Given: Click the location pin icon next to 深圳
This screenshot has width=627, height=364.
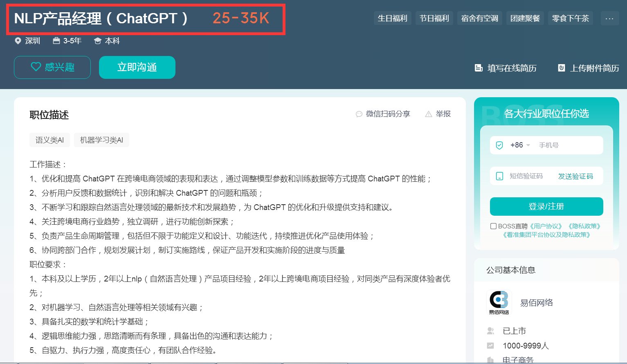Looking at the screenshot, I should [x=18, y=41].
